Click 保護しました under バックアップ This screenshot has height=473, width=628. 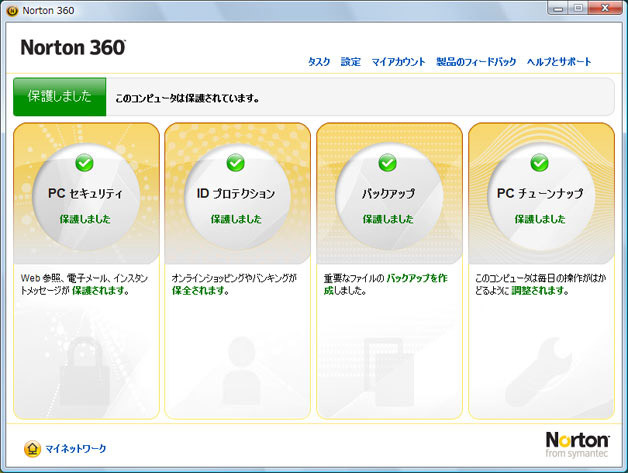[388, 219]
